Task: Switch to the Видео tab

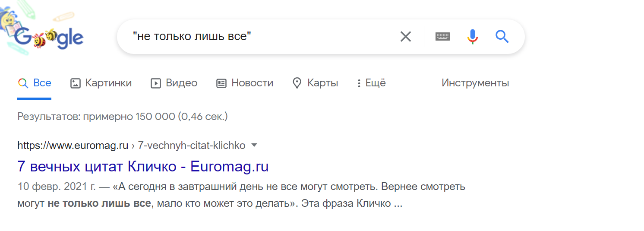Action: coord(174,83)
